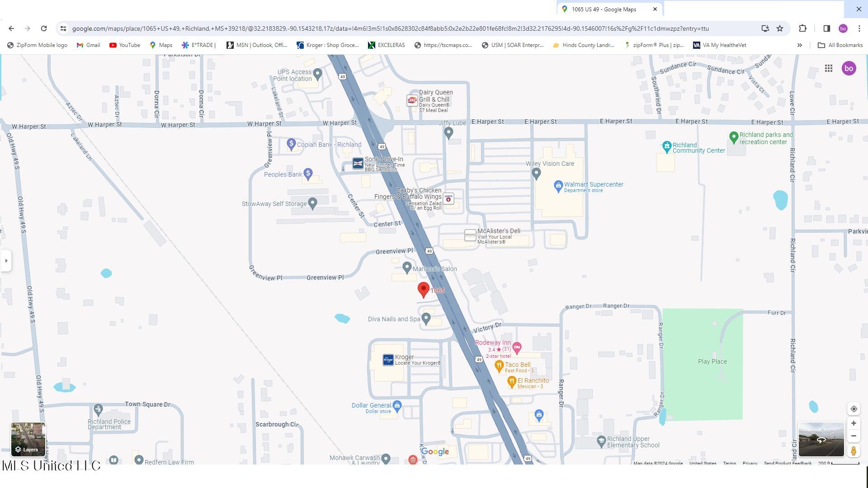The height and width of the screenshot is (488, 868).
Task: Zoom out of the map
Action: pyautogui.click(x=854, y=436)
